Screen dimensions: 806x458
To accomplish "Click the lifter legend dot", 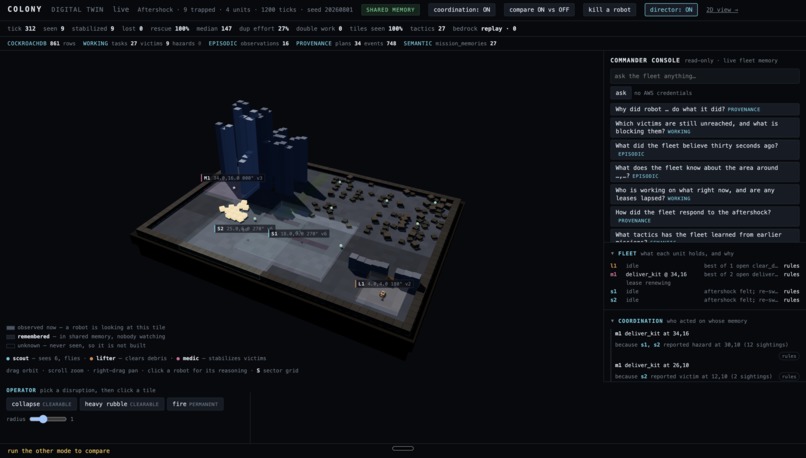I will pos(91,359).
